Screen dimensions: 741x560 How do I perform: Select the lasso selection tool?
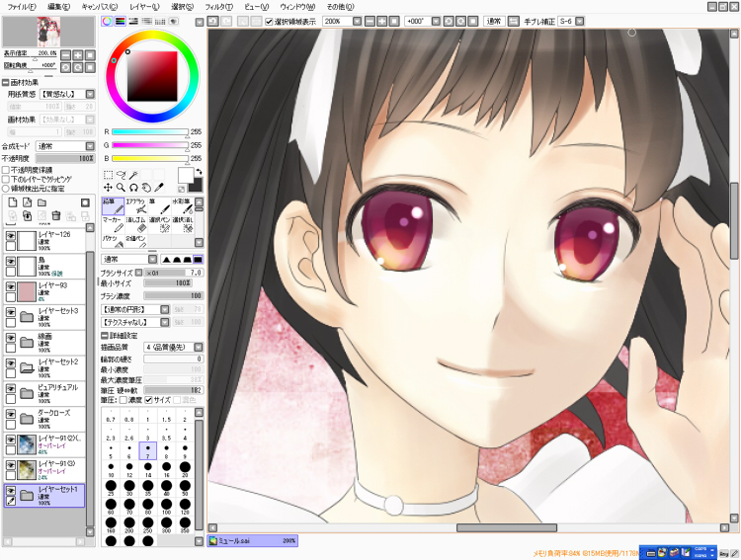pyautogui.click(x=121, y=175)
